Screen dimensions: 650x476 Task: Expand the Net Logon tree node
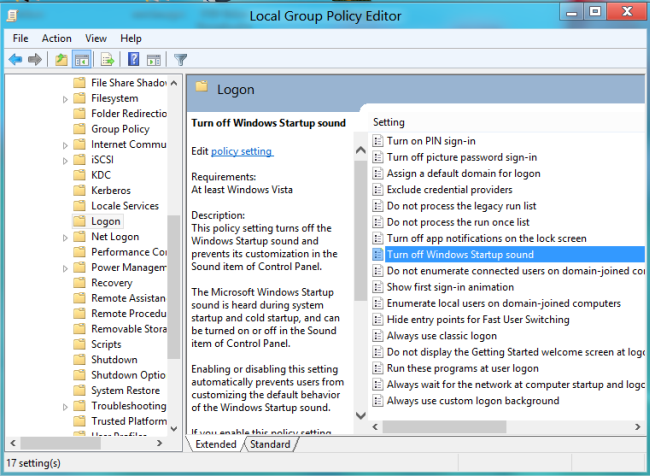pos(65,238)
